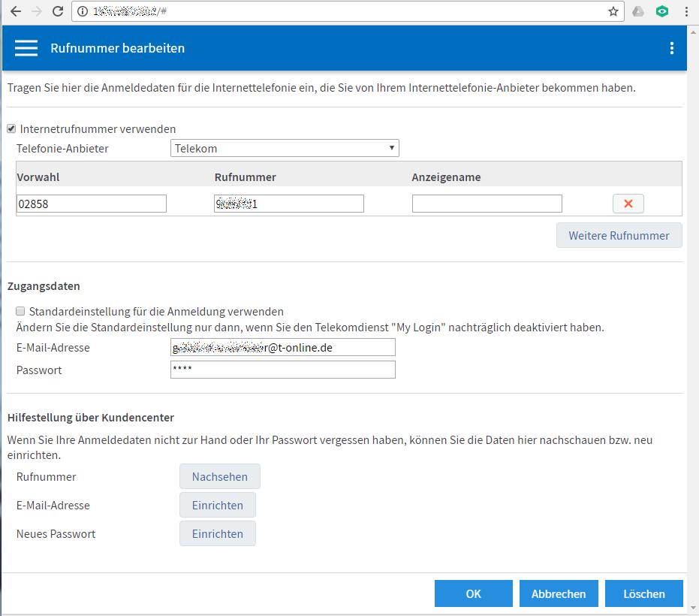
Task: Click the green extension icon in browser toolbar
Action: pos(661,11)
